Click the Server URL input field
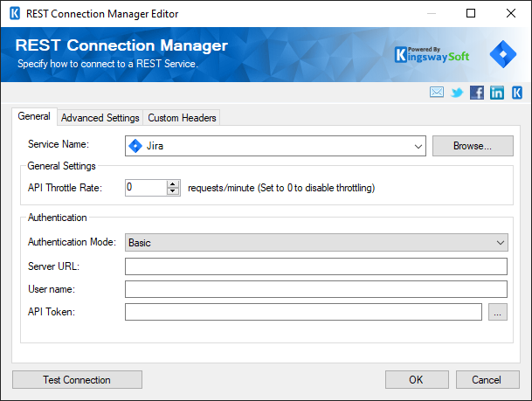The width and height of the screenshot is (532, 401). pyautogui.click(x=316, y=266)
